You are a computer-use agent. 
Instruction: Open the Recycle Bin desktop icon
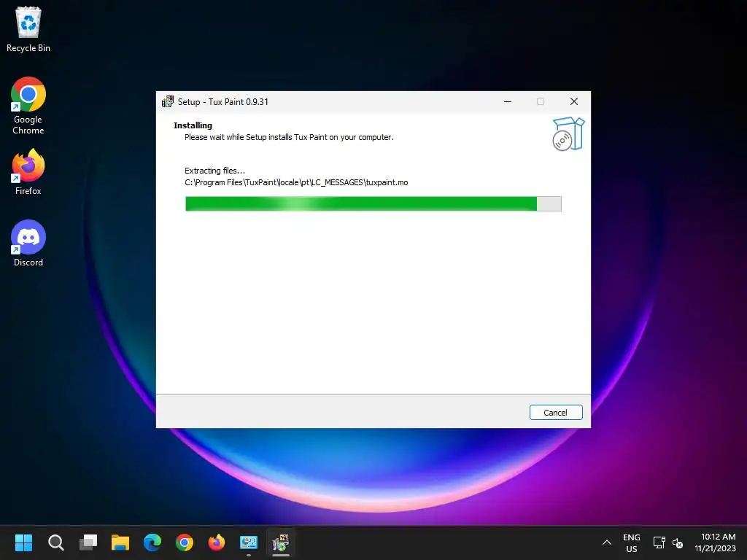click(x=28, y=29)
